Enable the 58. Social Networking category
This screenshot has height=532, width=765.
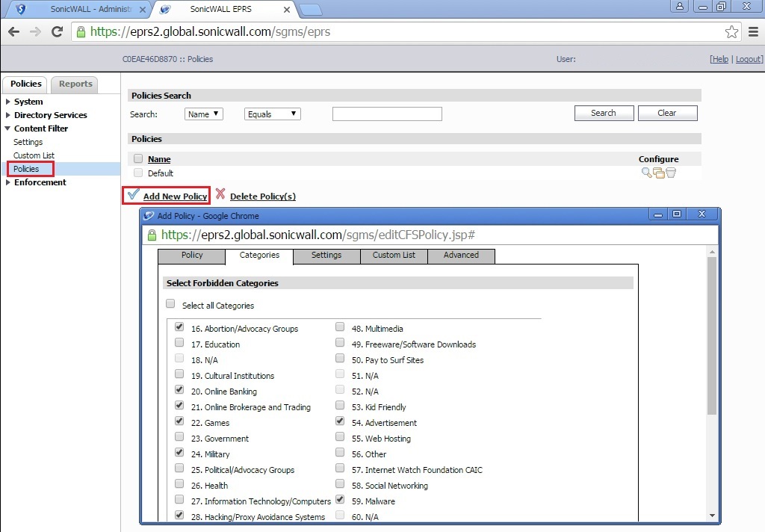(x=340, y=484)
